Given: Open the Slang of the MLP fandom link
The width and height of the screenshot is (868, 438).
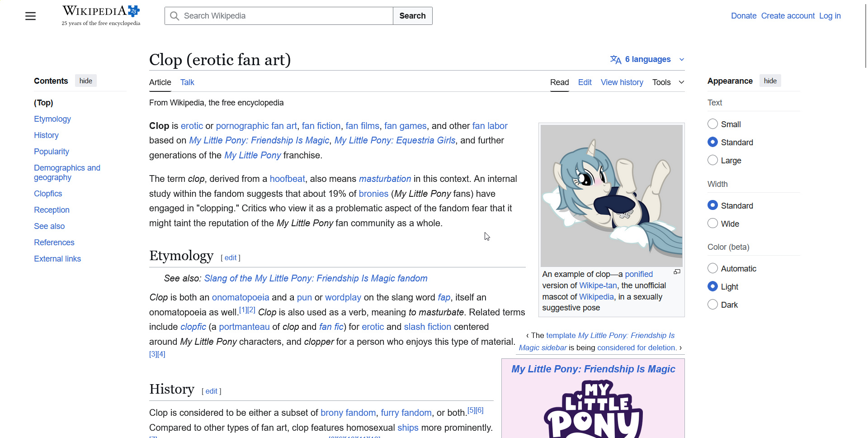Looking at the screenshot, I should (316, 278).
